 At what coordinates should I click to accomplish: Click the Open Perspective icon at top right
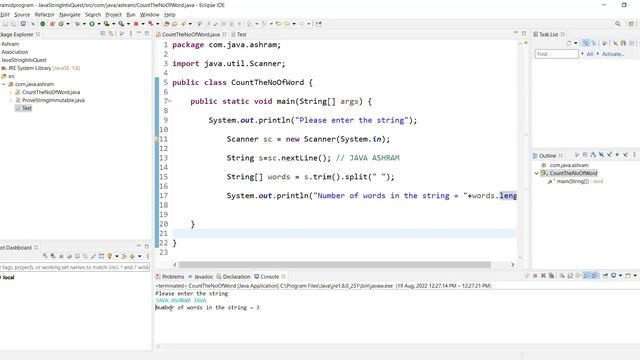tap(631, 24)
